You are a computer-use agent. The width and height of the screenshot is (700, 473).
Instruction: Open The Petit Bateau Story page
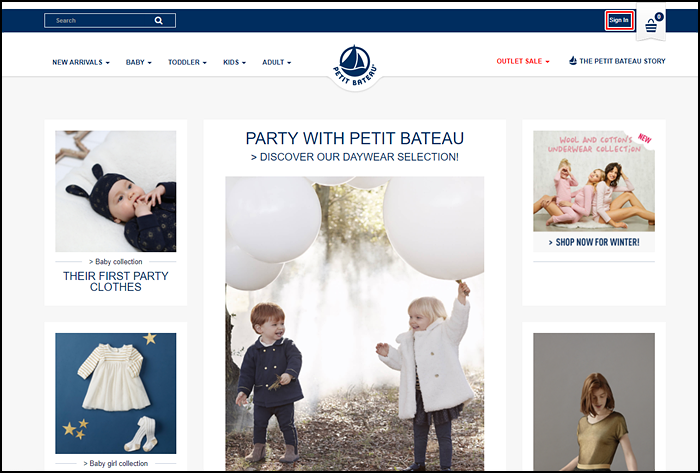617,61
